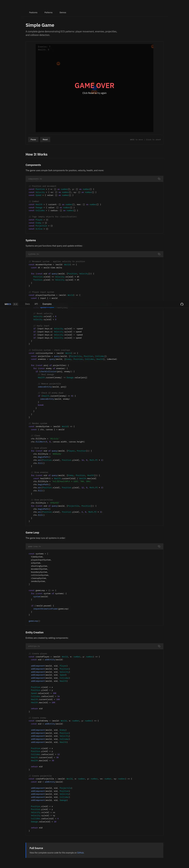Image resolution: width=189 pixels, height=868 pixels.
Task: Click the 'components.ts' file name label
Action: pos(35,179)
